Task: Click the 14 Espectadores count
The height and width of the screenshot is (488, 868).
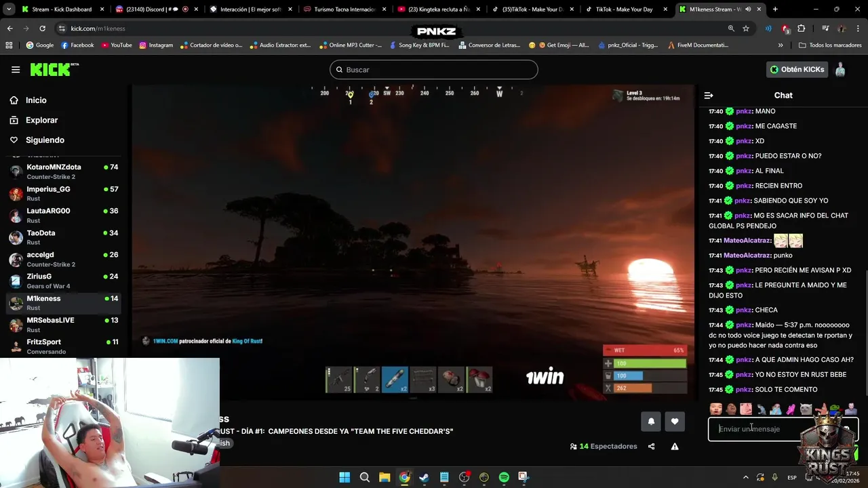Action: (x=604, y=447)
